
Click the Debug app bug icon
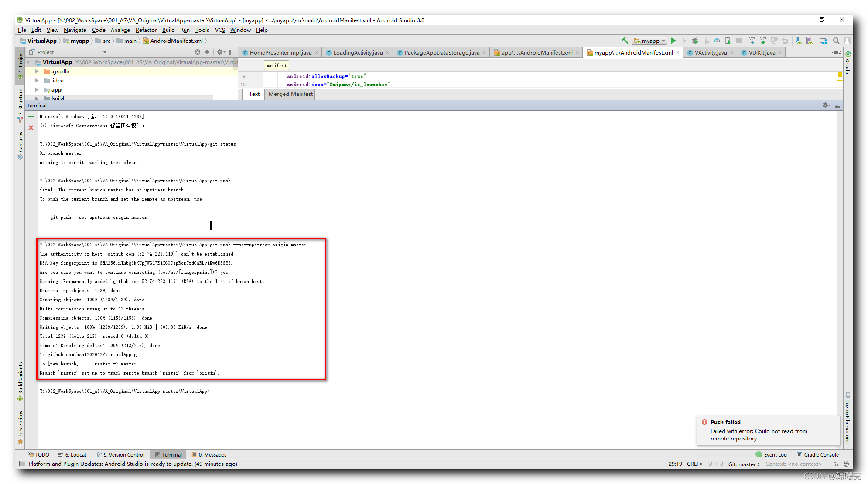[x=695, y=41]
